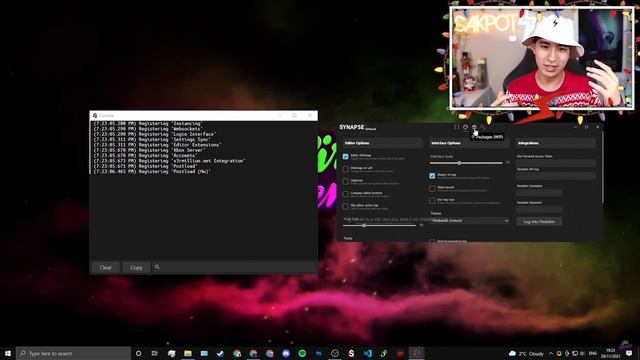
Task: Click the dark red icon on the taskbar
Action: click(x=400, y=353)
